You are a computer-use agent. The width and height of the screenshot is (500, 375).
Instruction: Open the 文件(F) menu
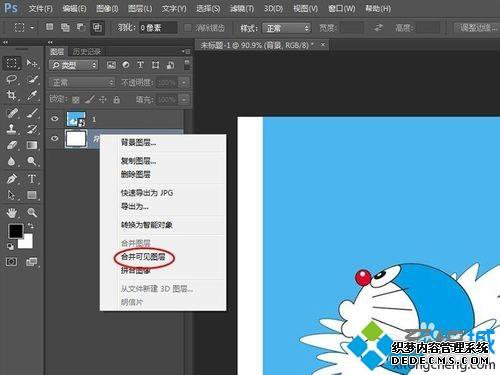point(40,8)
